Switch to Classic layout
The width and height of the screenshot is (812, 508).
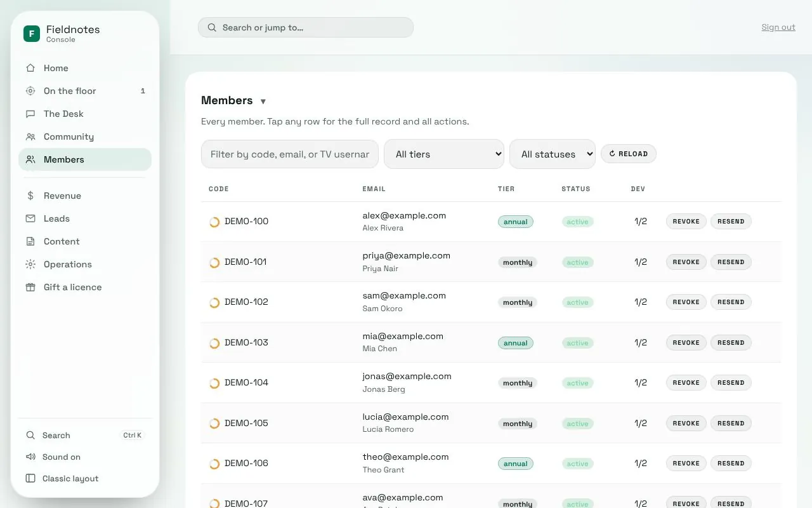coord(85,479)
